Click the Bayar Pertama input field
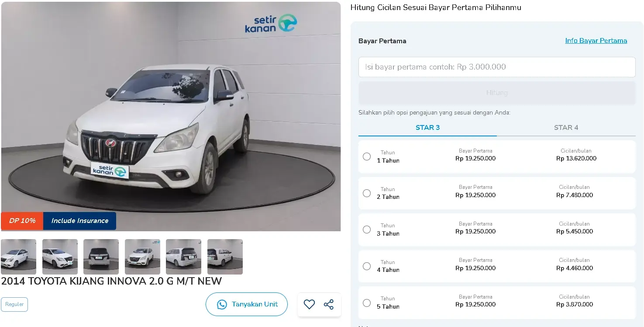 pos(497,67)
